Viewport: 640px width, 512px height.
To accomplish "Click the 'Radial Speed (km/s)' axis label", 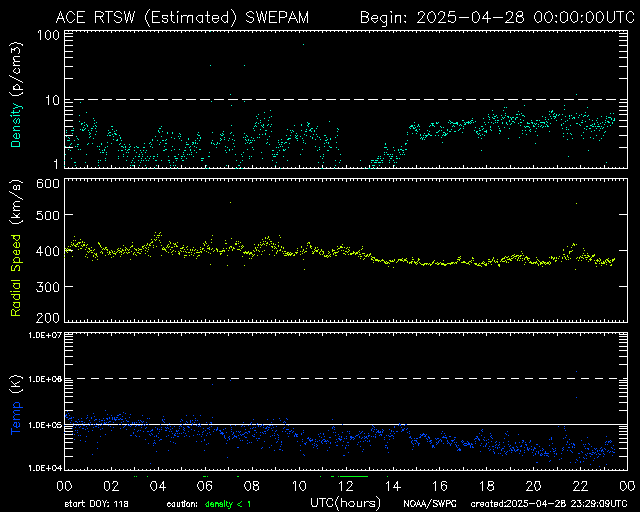I will [16, 248].
